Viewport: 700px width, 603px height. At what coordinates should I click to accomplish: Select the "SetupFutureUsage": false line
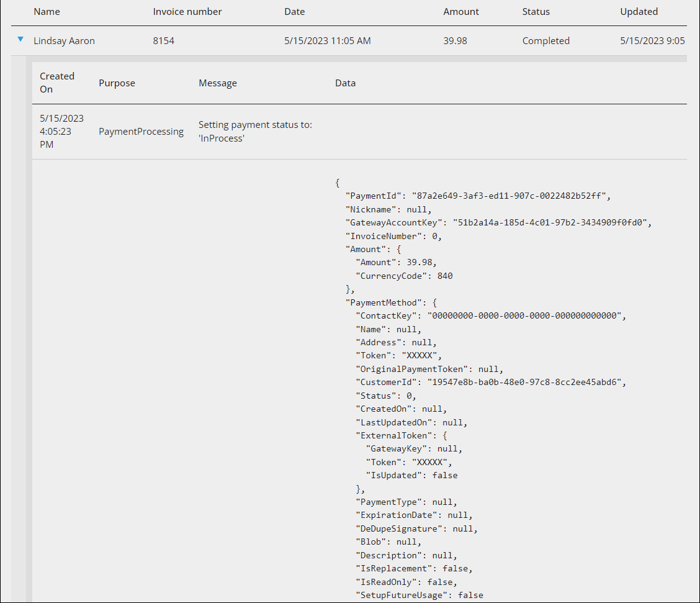(420, 595)
